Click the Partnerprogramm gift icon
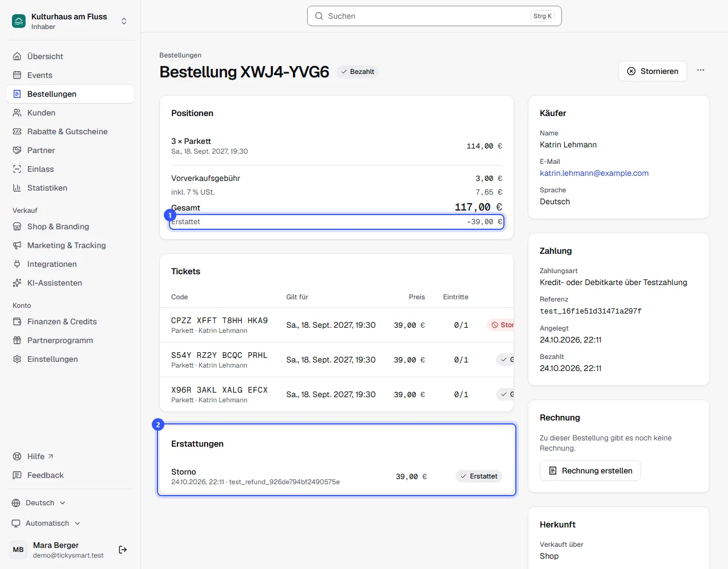728x569 pixels. (17, 340)
